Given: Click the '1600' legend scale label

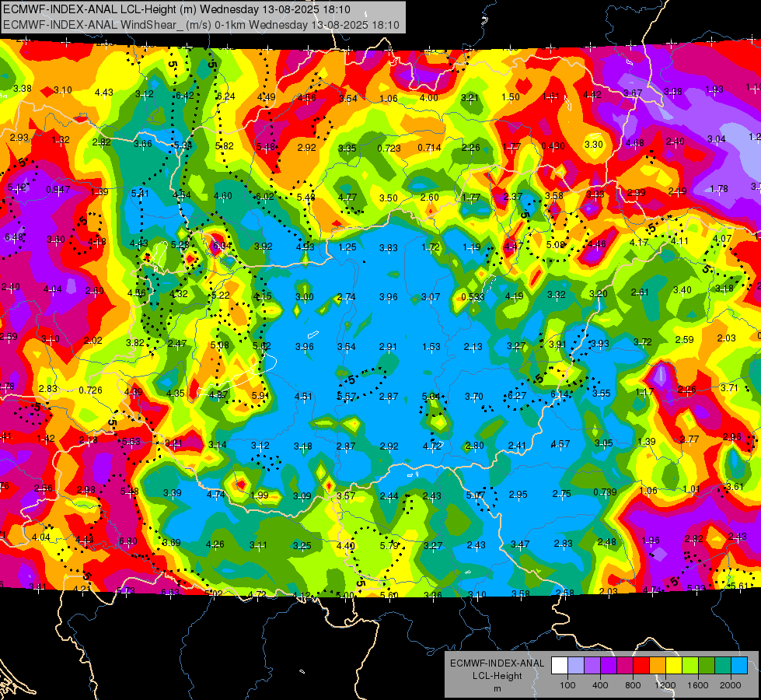Looking at the screenshot, I should pyautogui.click(x=697, y=685).
